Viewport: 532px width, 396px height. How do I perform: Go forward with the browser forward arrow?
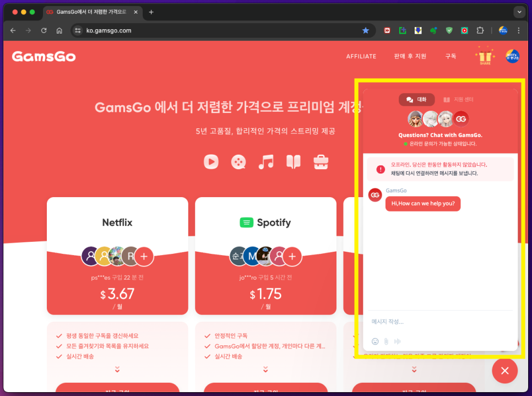pyautogui.click(x=28, y=30)
